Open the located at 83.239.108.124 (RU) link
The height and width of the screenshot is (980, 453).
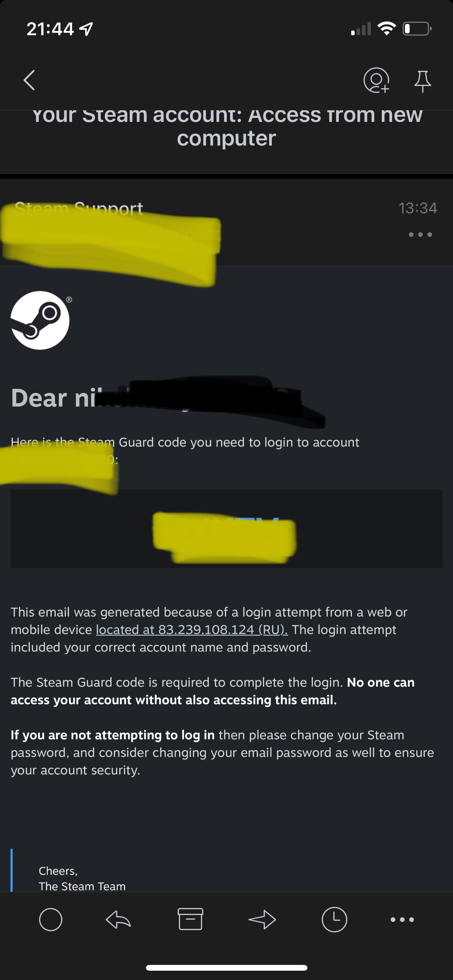tap(192, 629)
